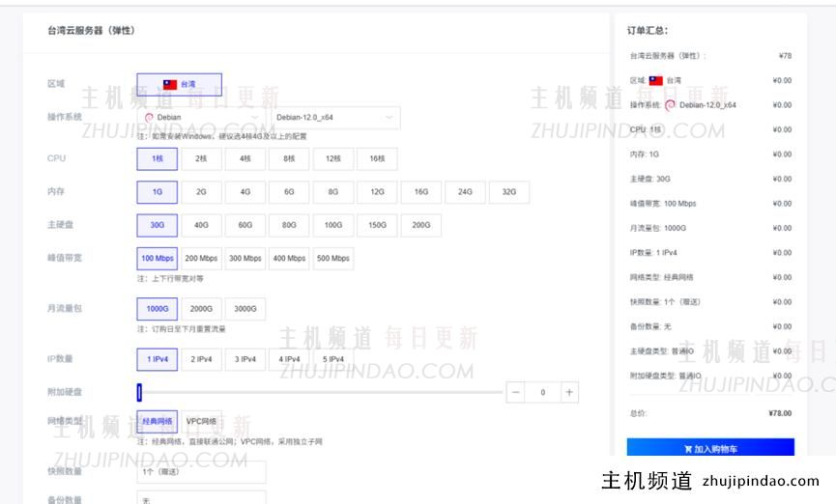The height and width of the screenshot is (504, 836).
Task: Click the additional disk slider track
Action: point(320,392)
